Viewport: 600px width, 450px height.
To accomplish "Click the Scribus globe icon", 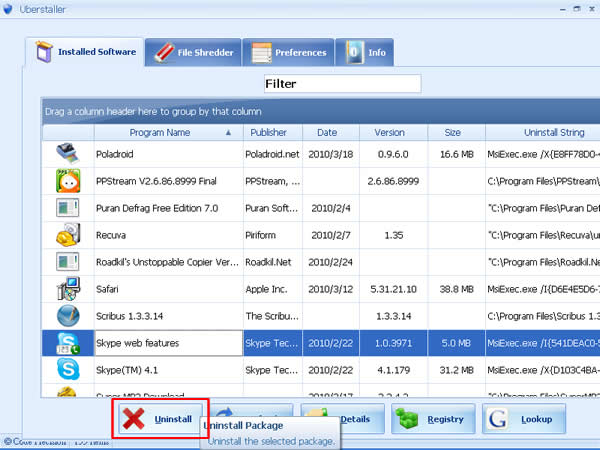I will (x=68, y=316).
